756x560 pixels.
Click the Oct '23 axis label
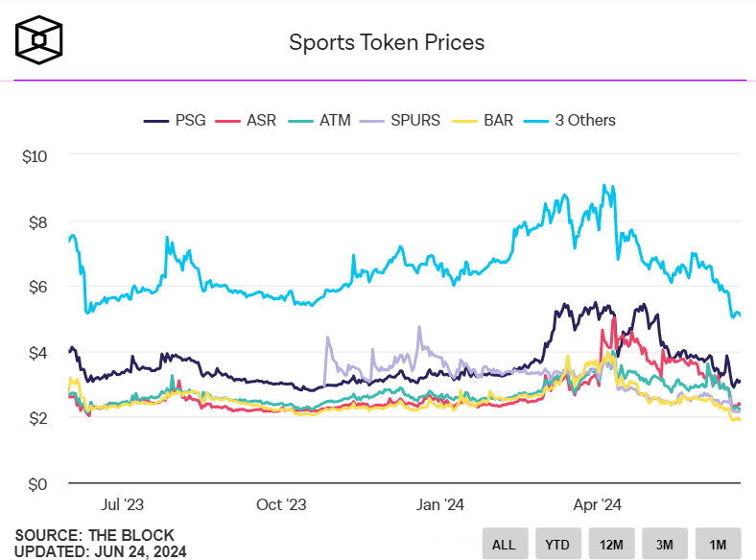point(282,503)
